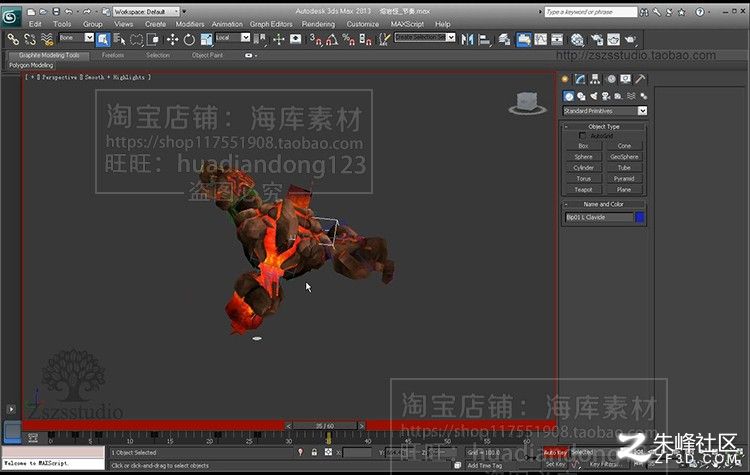750x475 pixels.
Task: Click the Redo arrow icon
Action: point(87,11)
